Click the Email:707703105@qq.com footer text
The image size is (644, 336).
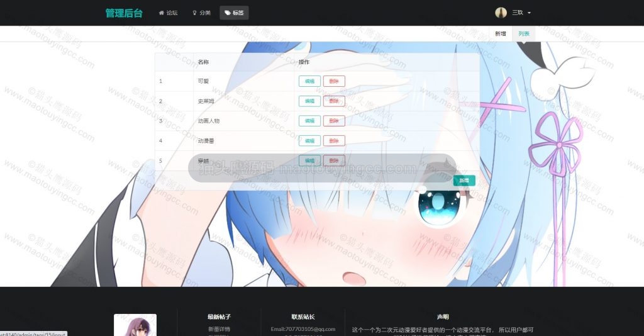click(x=303, y=329)
